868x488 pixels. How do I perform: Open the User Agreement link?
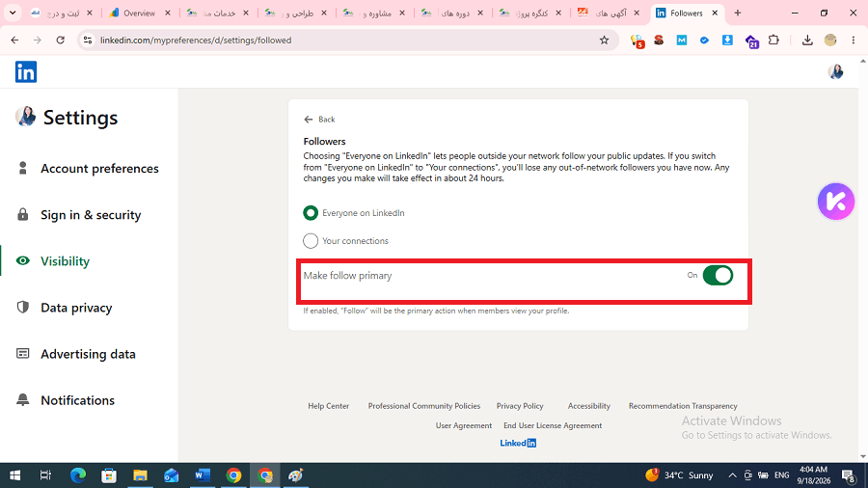463,425
